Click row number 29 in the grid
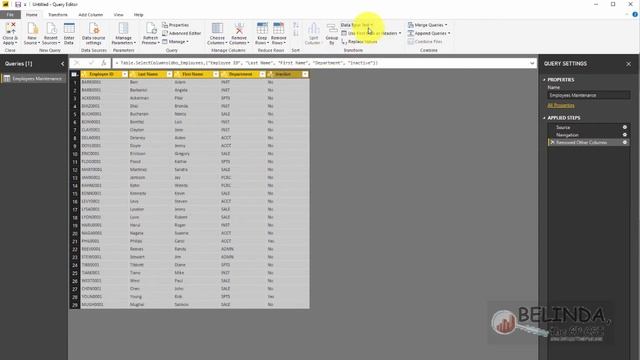The width and height of the screenshot is (640, 360). [x=75, y=304]
